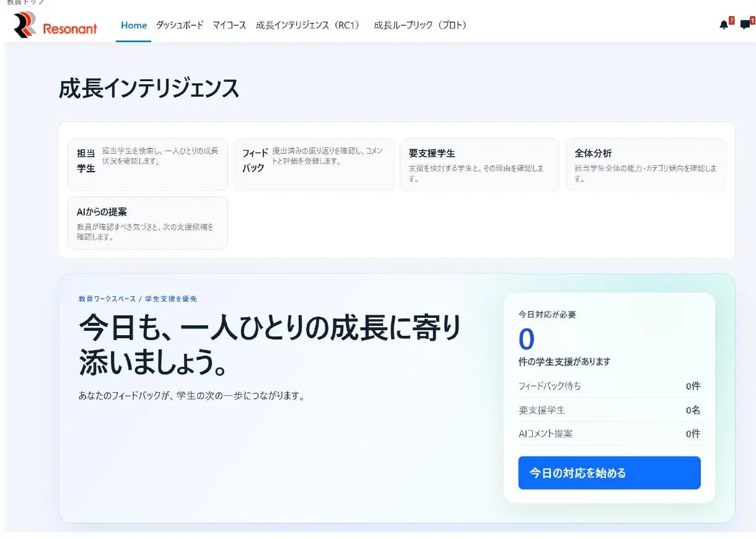Click the 成長インテリジェンス page heading
This screenshot has height=539, width=756.
point(149,89)
